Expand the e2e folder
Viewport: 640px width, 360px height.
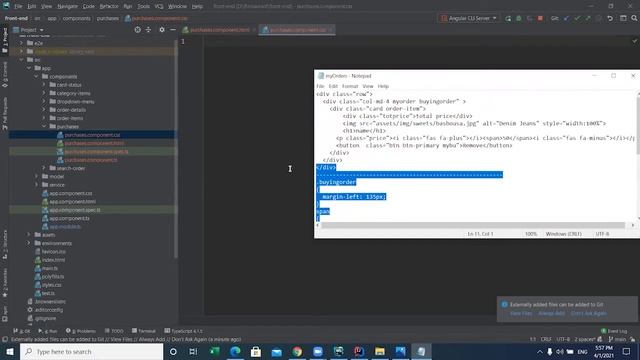[x=21, y=43]
